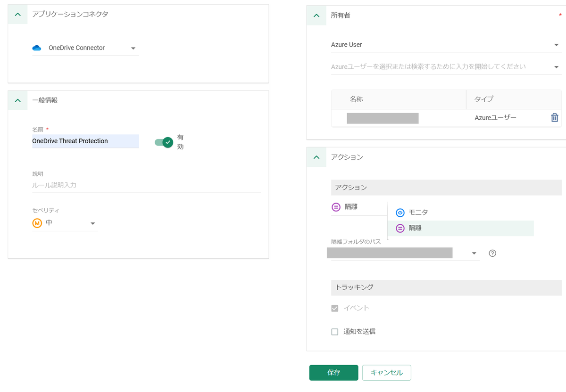The width and height of the screenshot is (566, 392).
Task: Toggle the 有効 enabled switch
Action: click(x=164, y=142)
